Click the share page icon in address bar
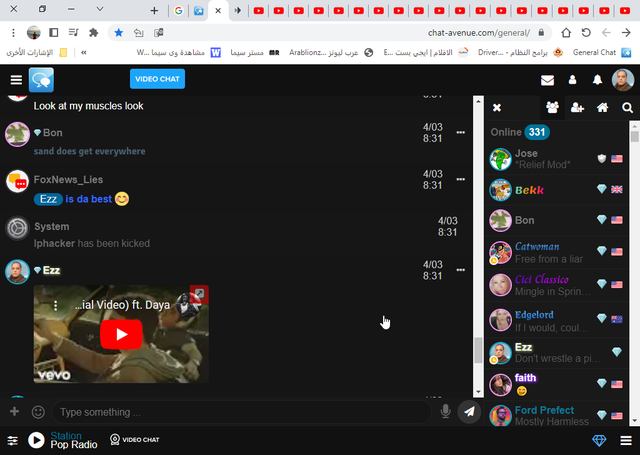The height and width of the screenshot is (455, 640). pos(138,33)
